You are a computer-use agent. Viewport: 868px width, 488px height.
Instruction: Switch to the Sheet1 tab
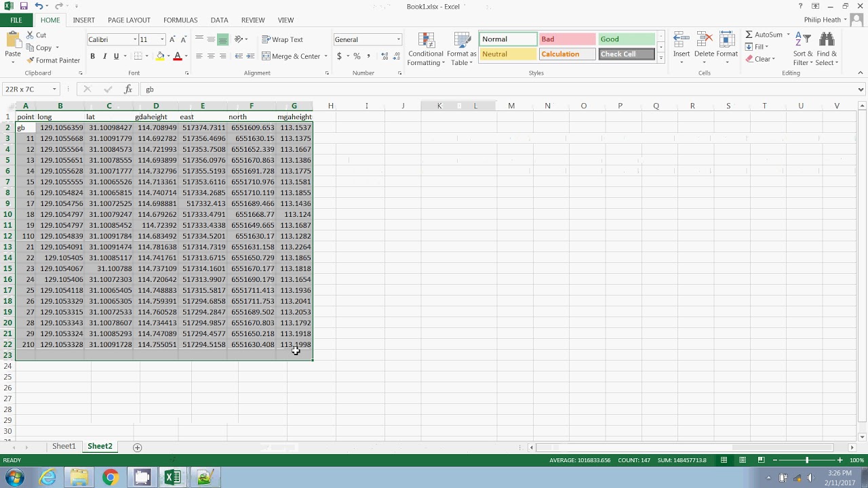pyautogui.click(x=64, y=447)
